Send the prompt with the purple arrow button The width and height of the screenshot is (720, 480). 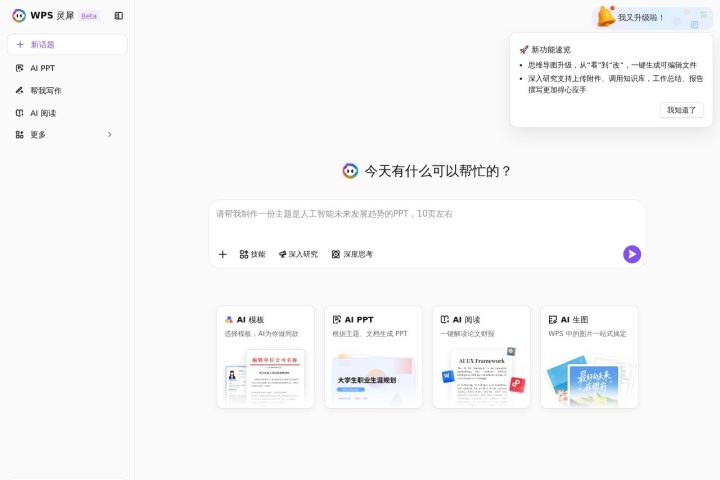[632, 254]
